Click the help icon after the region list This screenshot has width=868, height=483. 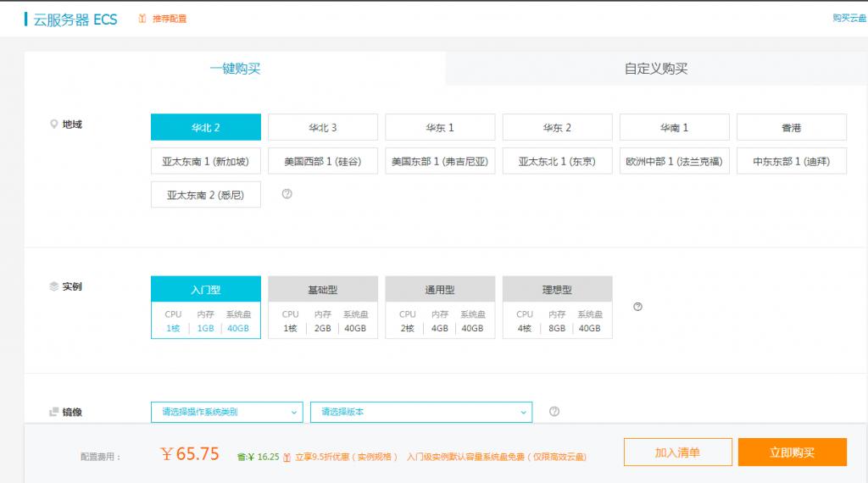pos(287,194)
